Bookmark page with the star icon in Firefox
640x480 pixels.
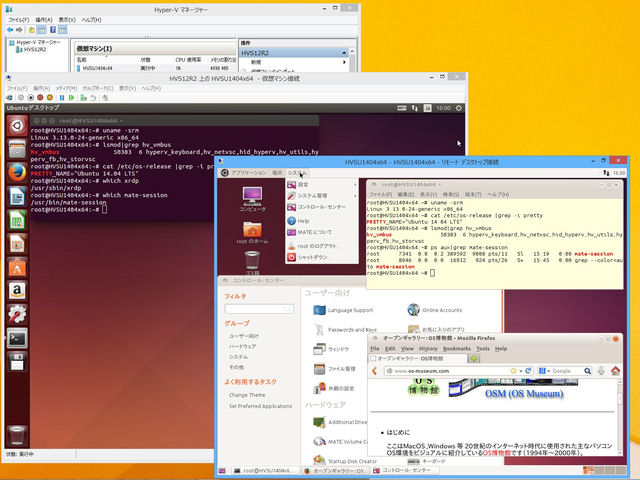[x=514, y=371]
